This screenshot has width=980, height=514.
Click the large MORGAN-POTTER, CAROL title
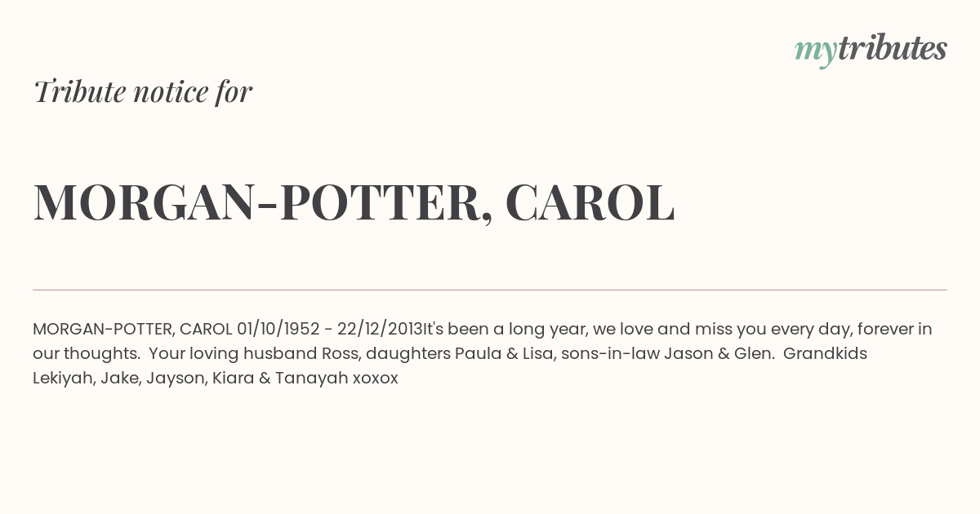pyautogui.click(x=354, y=202)
